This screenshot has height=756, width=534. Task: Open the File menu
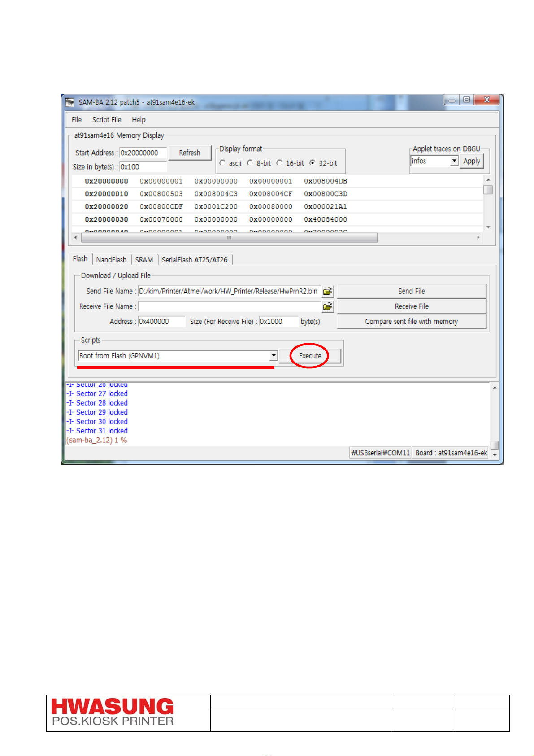point(77,120)
